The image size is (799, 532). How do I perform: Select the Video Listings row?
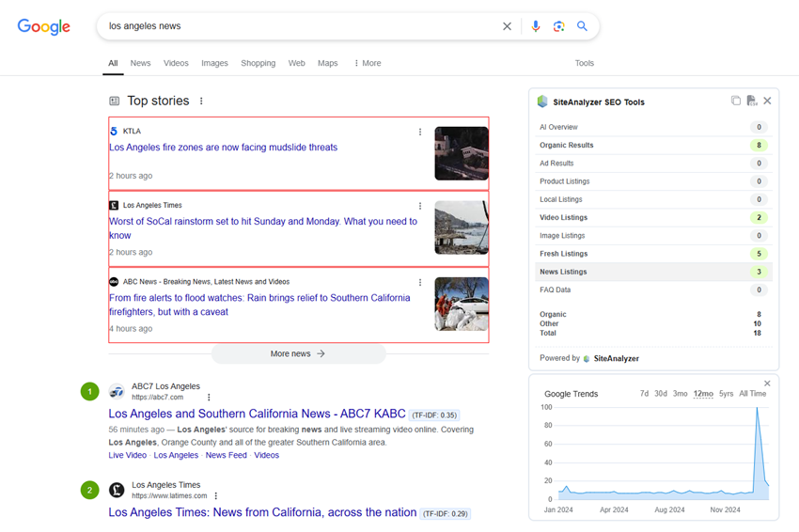654,217
